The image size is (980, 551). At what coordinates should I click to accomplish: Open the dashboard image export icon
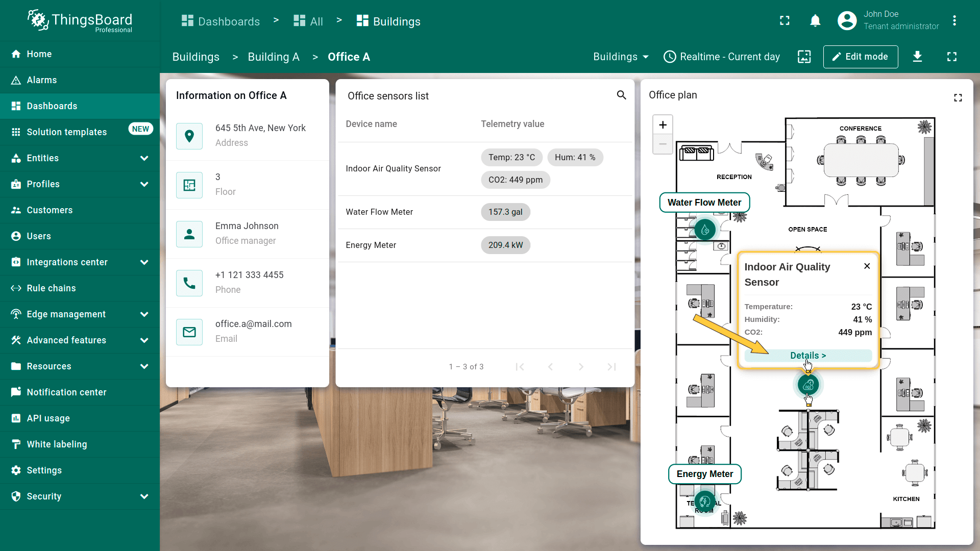804,57
